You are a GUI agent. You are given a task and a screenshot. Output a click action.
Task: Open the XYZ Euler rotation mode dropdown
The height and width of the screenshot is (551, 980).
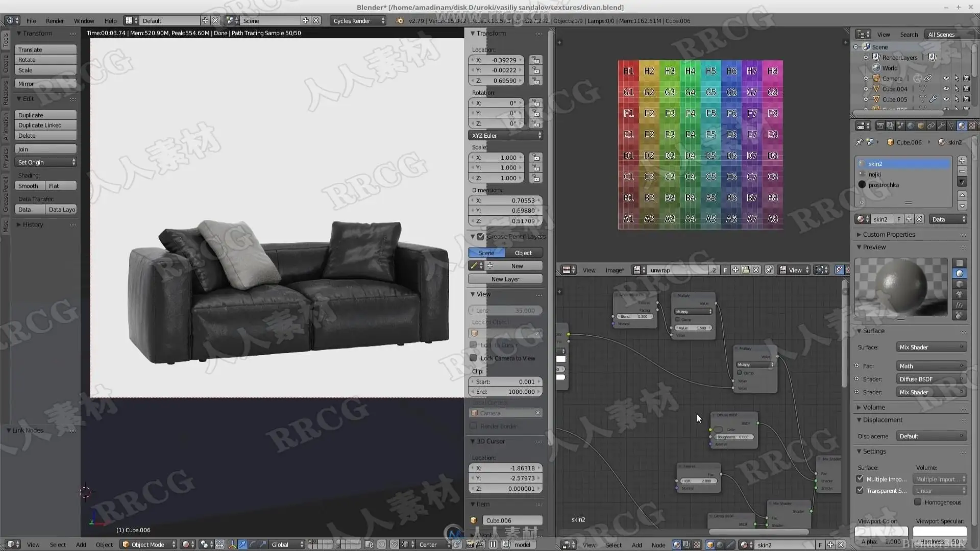505,136
